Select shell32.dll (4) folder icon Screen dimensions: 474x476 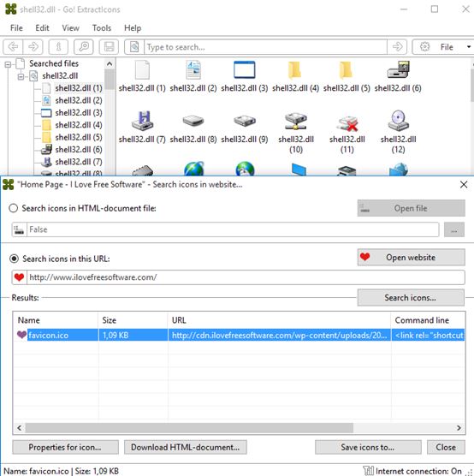295,70
